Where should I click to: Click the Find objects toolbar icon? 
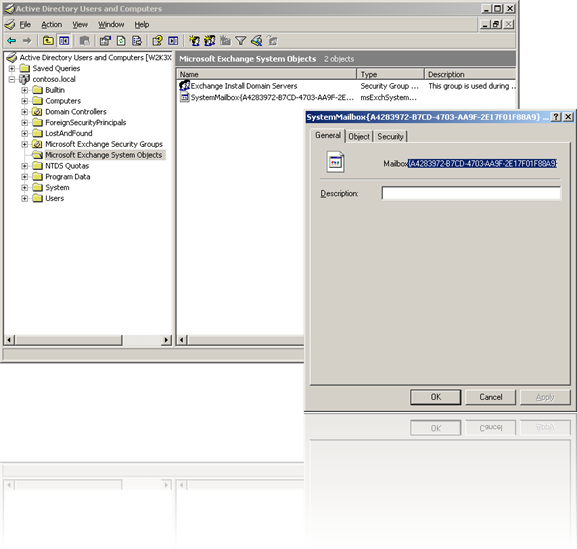[256, 40]
